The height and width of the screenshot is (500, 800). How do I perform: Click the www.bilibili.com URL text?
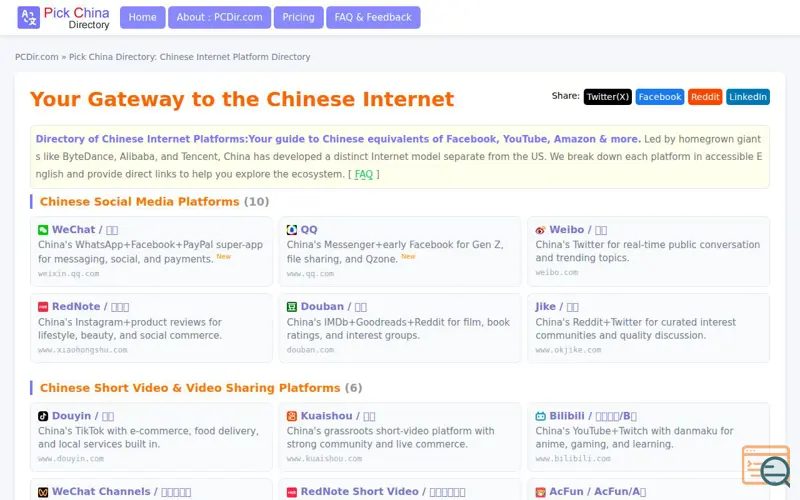573,459
